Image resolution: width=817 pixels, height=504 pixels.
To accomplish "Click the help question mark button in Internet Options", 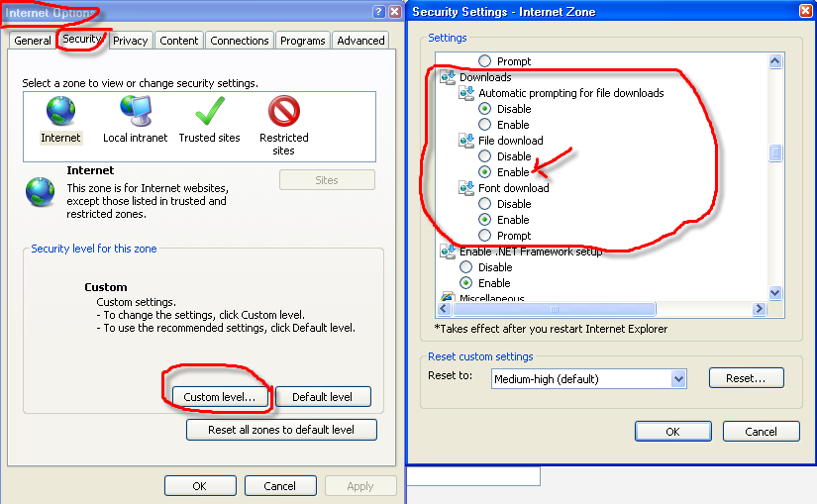I will [x=379, y=12].
